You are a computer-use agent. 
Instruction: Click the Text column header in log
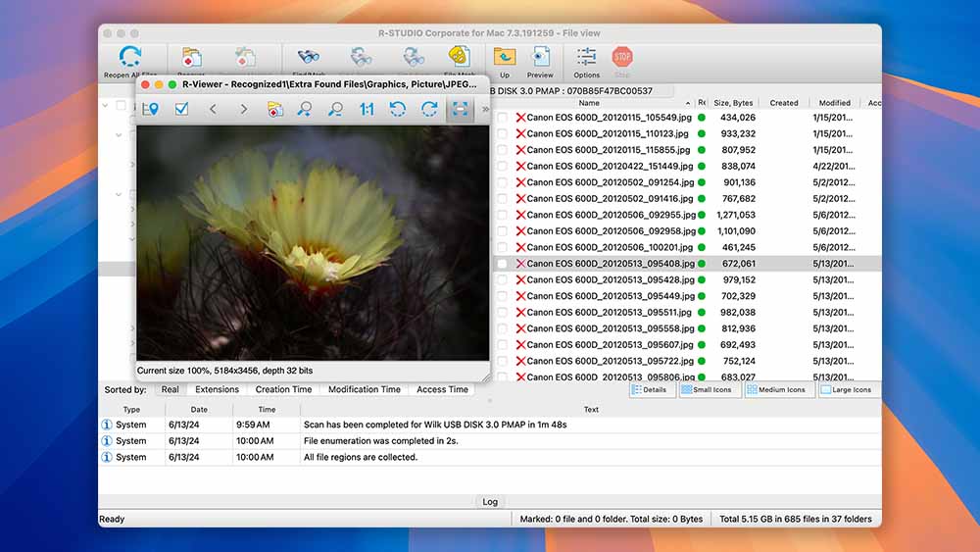click(591, 410)
